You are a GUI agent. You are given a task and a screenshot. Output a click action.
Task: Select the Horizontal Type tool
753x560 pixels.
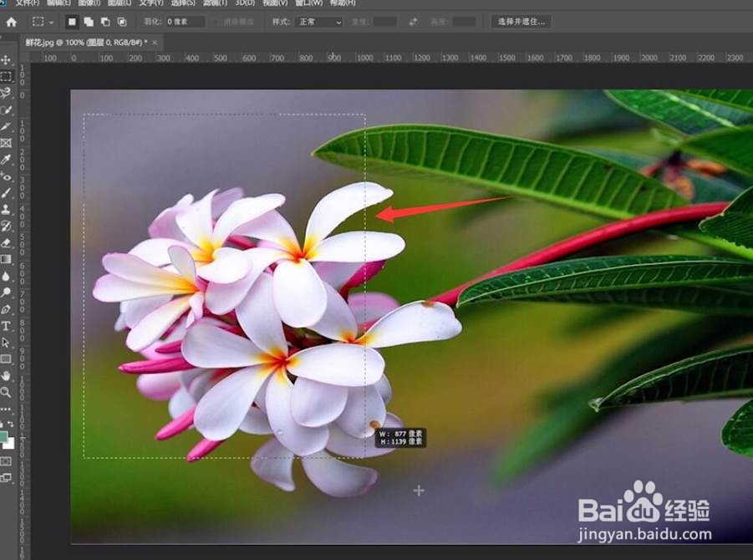pos(6,326)
